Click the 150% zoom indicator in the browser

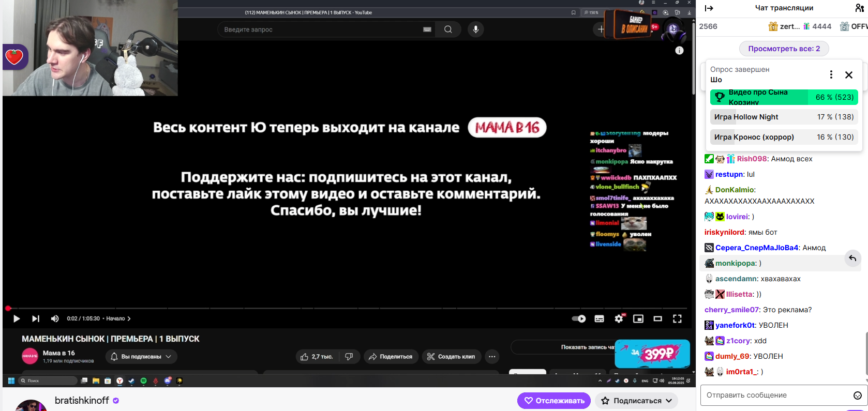click(x=591, y=12)
